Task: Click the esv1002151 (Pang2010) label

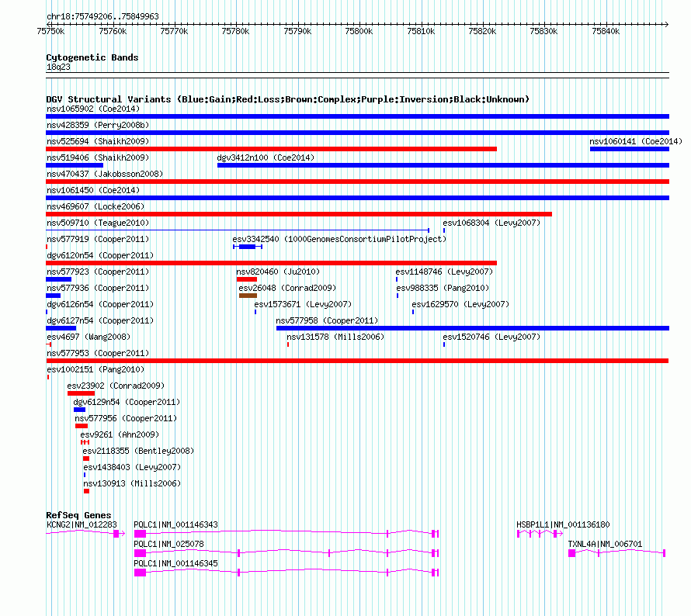Action: [x=95, y=369]
